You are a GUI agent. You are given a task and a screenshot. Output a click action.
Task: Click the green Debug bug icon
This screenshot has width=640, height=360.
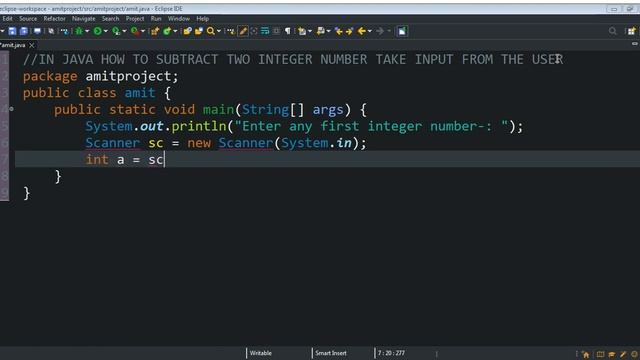79,31
